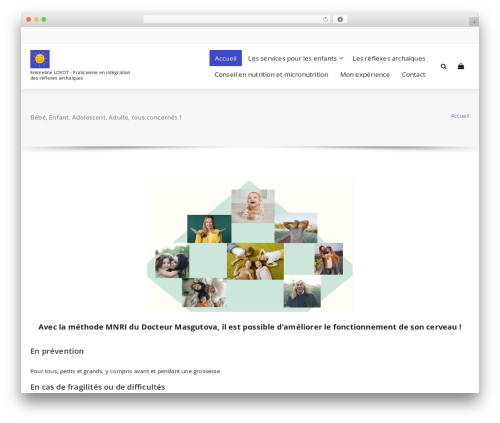500x423 pixels.
Task: Click the green maximize window button
Action: pos(44,19)
